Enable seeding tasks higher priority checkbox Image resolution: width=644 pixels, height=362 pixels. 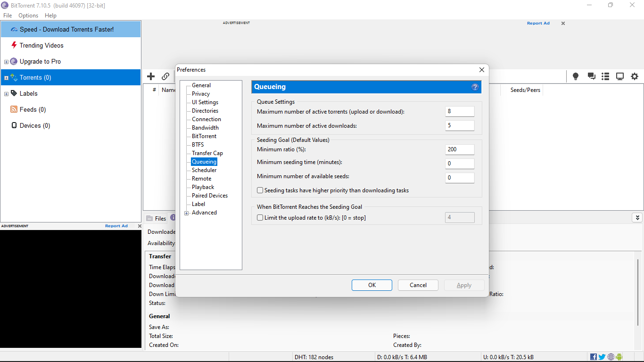(x=260, y=190)
